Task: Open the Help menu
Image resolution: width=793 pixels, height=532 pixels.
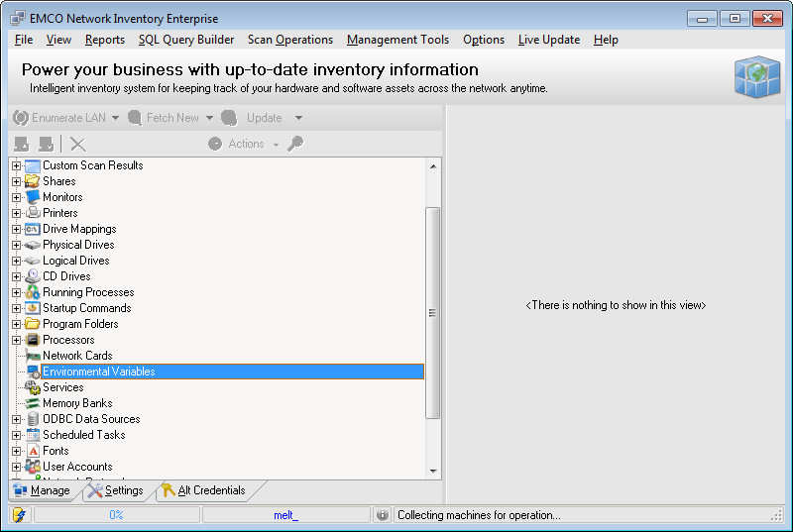Action: point(606,40)
